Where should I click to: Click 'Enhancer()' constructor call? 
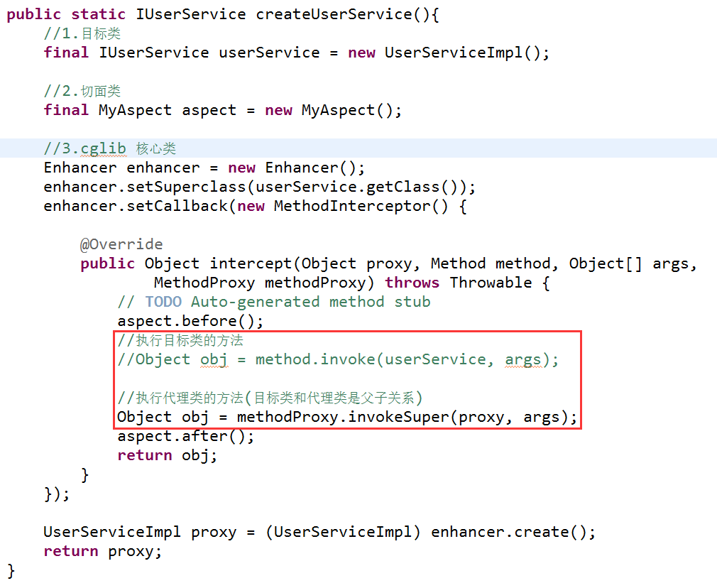[x=310, y=168]
